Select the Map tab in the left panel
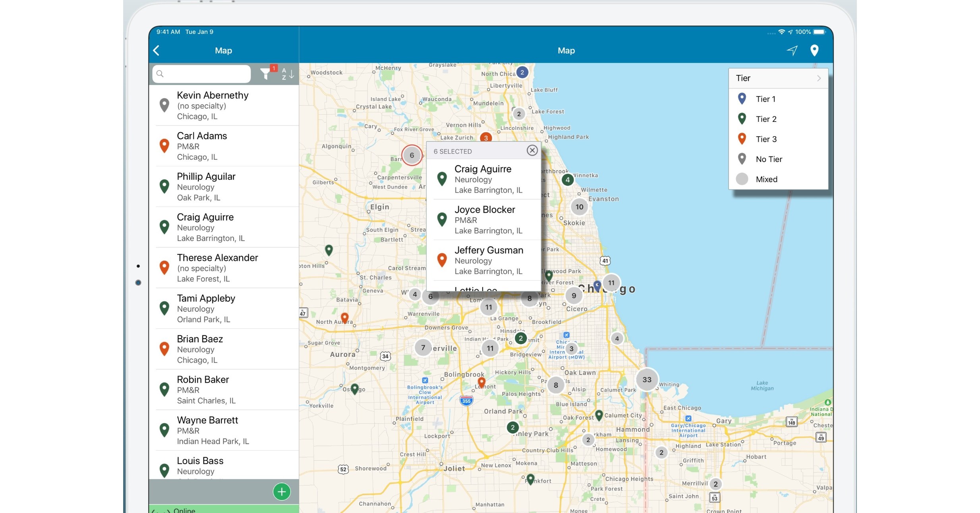 [223, 50]
